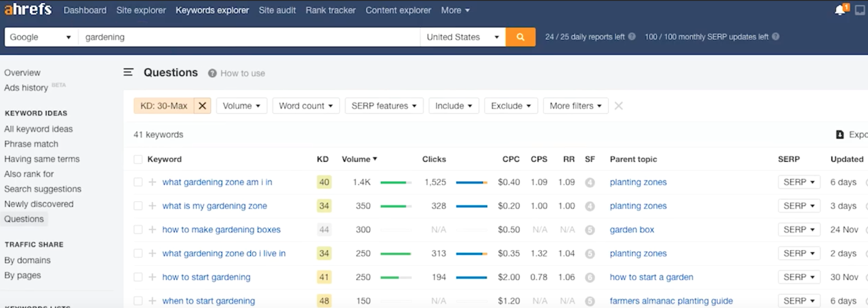
Task: Open the 'planting zones' parent topic link
Action: 638,182
